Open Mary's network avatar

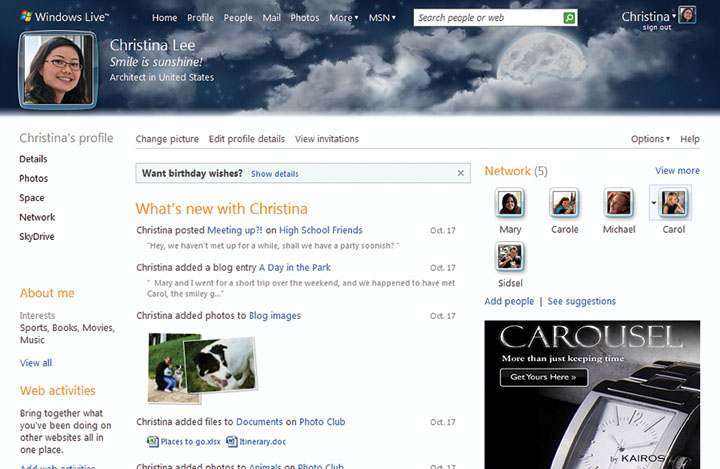point(510,204)
